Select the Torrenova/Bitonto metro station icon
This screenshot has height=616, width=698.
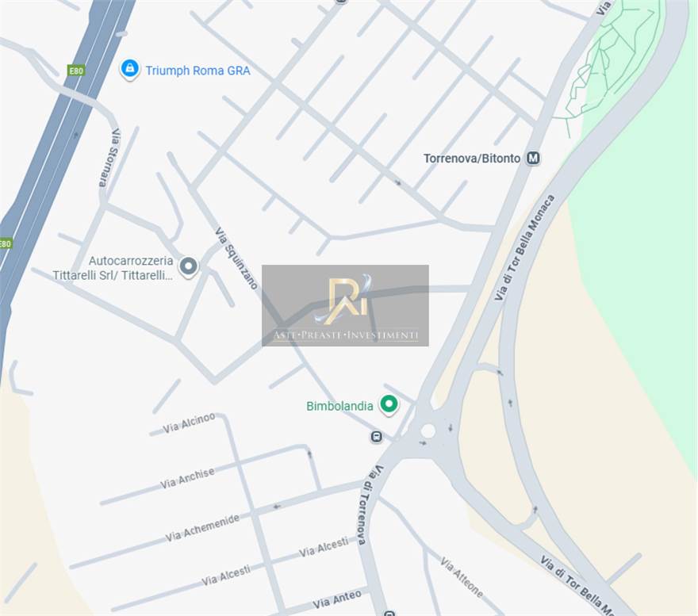[x=533, y=158]
